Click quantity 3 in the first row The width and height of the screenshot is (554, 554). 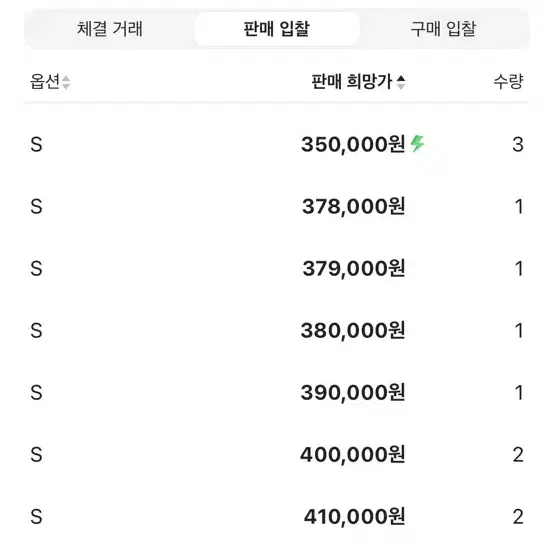518,145
